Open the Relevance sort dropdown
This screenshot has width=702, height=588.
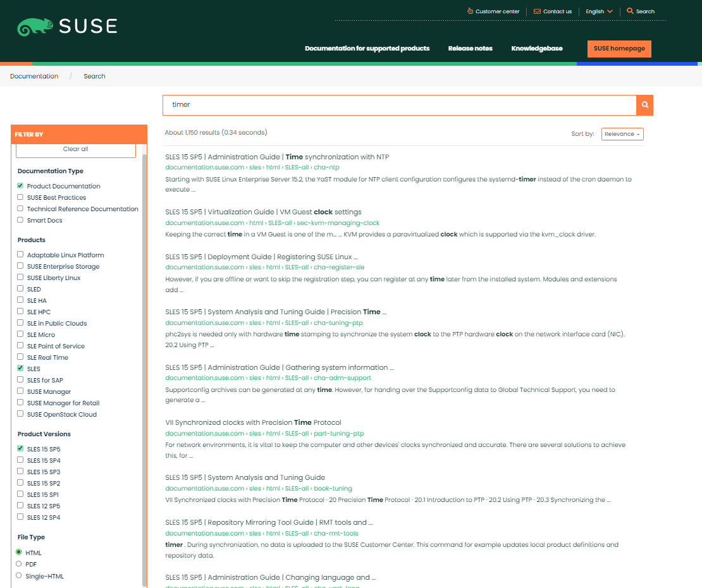[622, 134]
